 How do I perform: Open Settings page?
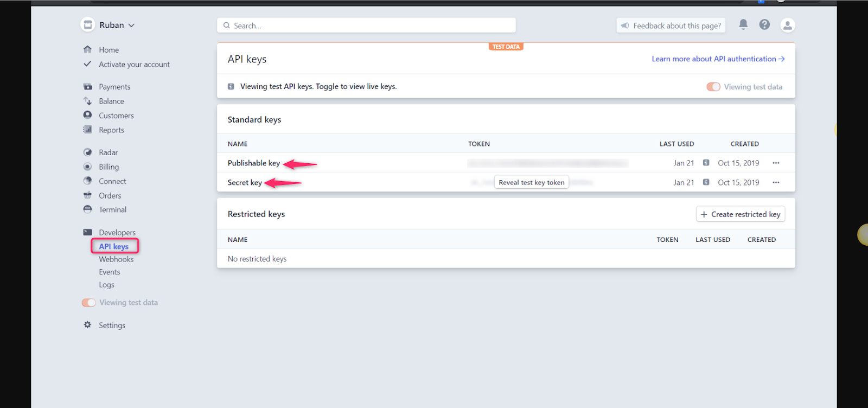[x=112, y=326]
